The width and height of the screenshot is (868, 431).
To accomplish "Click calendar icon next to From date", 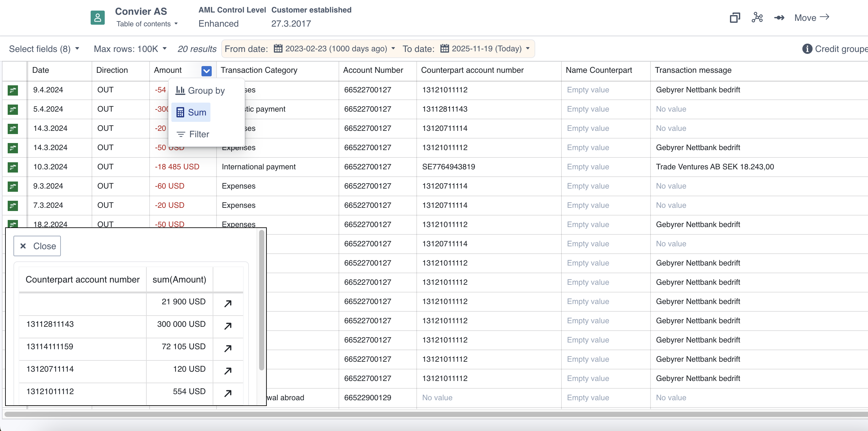I will point(278,48).
